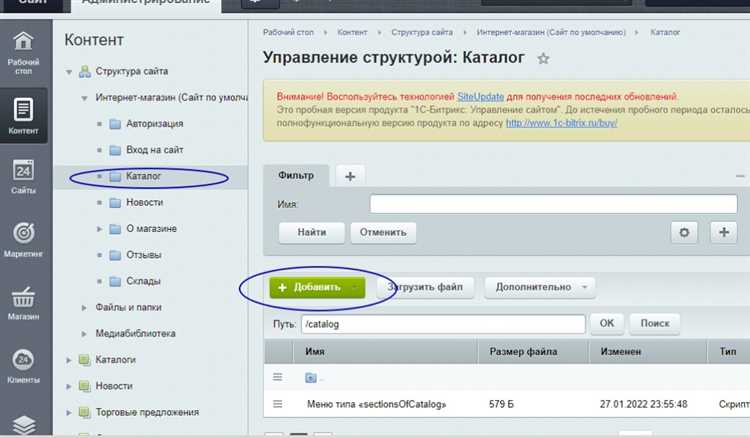Select О магазине in the tree
This screenshot has height=438, width=750.
(x=151, y=229)
